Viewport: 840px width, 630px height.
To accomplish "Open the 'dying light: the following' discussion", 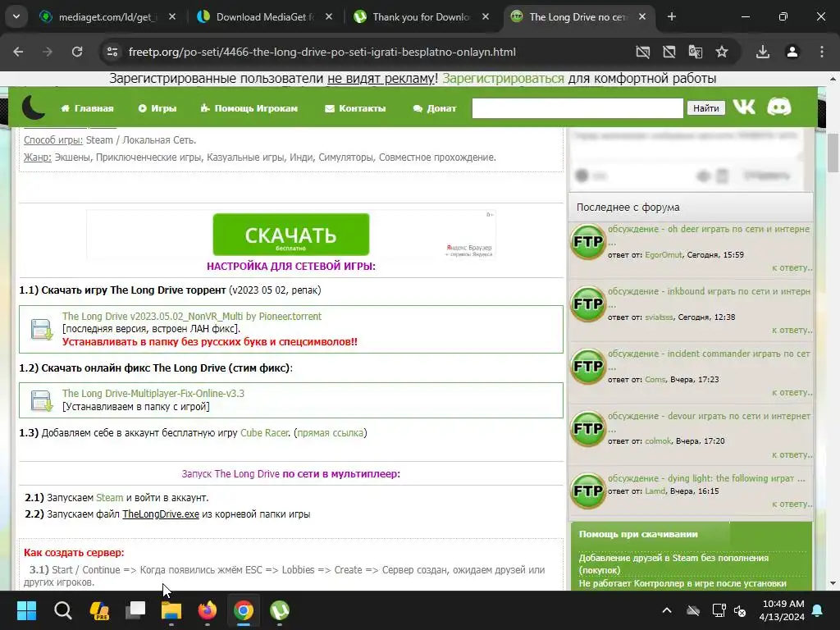I will pyautogui.click(x=706, y=478).
